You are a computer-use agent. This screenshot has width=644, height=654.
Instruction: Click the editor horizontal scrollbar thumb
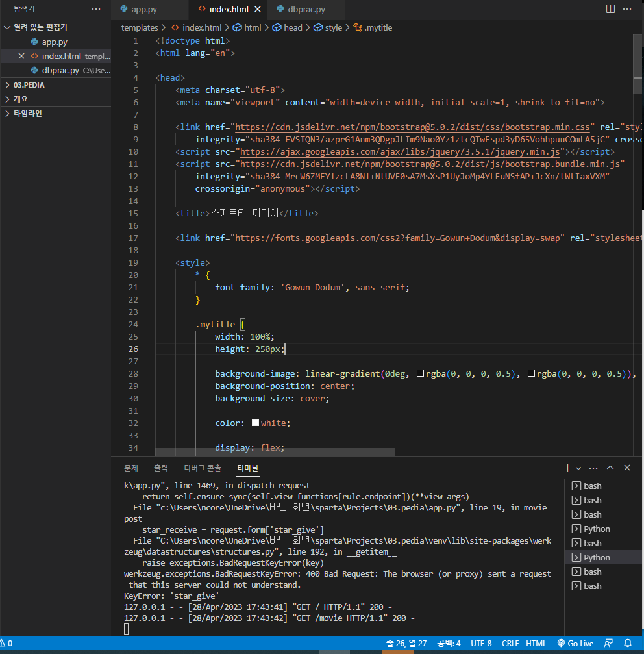click(275, 452)
